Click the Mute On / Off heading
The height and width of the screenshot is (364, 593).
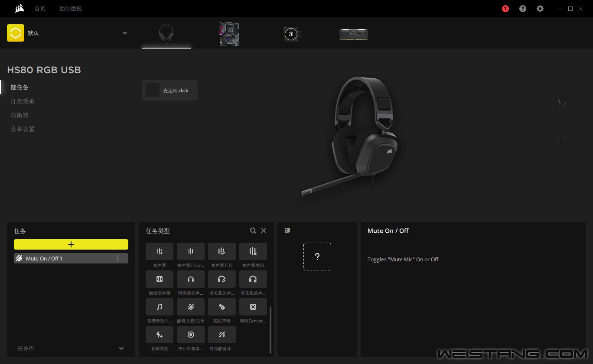click(388, 231)
